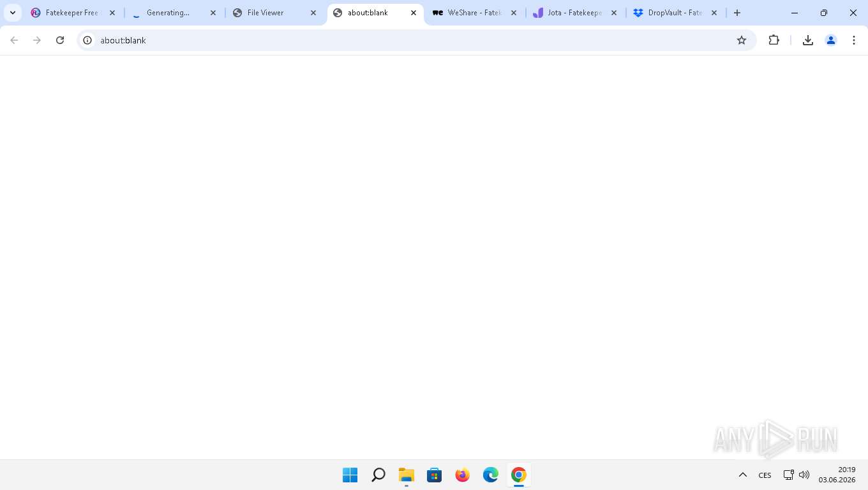Open the Chrome profile avatar

click(831, 40)
